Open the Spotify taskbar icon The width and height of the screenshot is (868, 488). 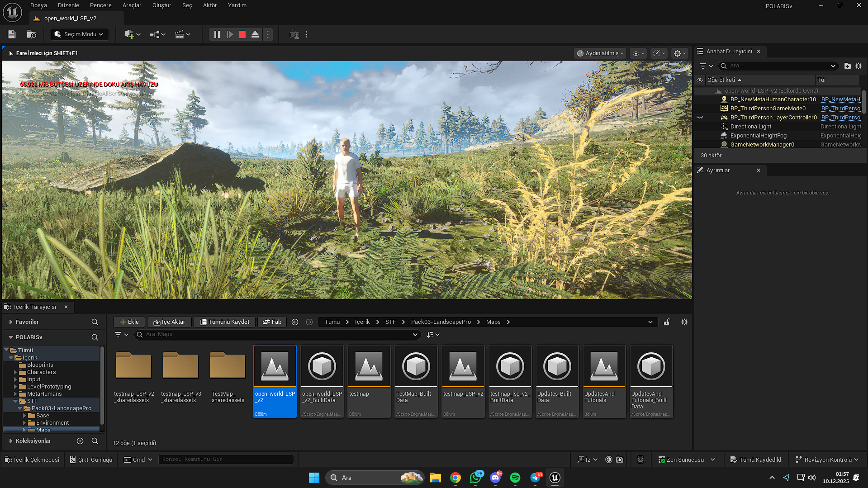coord(515,478)
